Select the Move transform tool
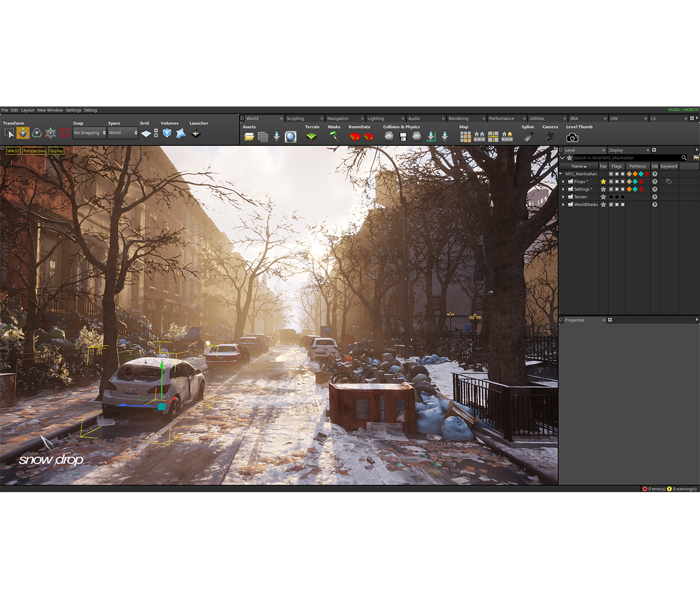The width and height of the screenshot is (700, 598). pos(22,133)
